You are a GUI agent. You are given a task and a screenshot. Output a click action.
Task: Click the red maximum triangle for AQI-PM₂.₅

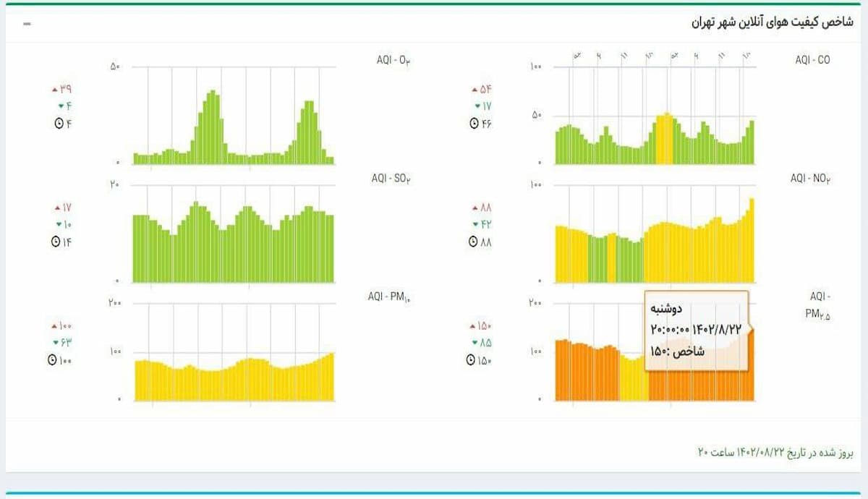(473, 326)
